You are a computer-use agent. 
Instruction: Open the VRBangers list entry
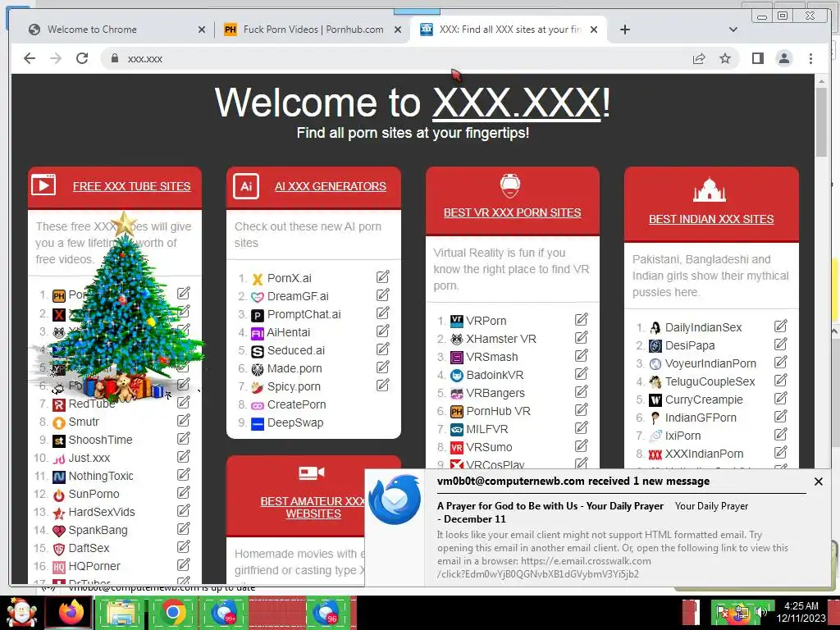click(495, 393)
